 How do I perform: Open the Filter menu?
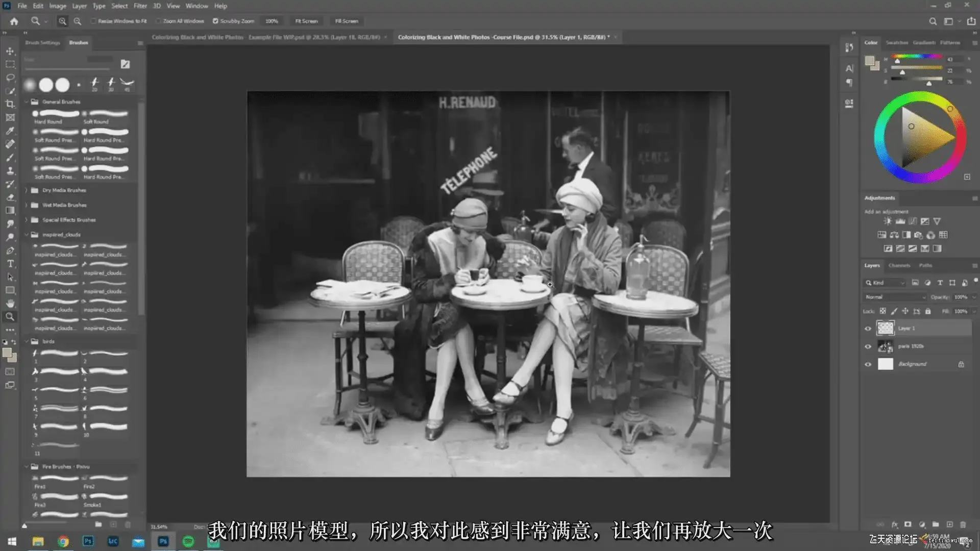(140, 6)
